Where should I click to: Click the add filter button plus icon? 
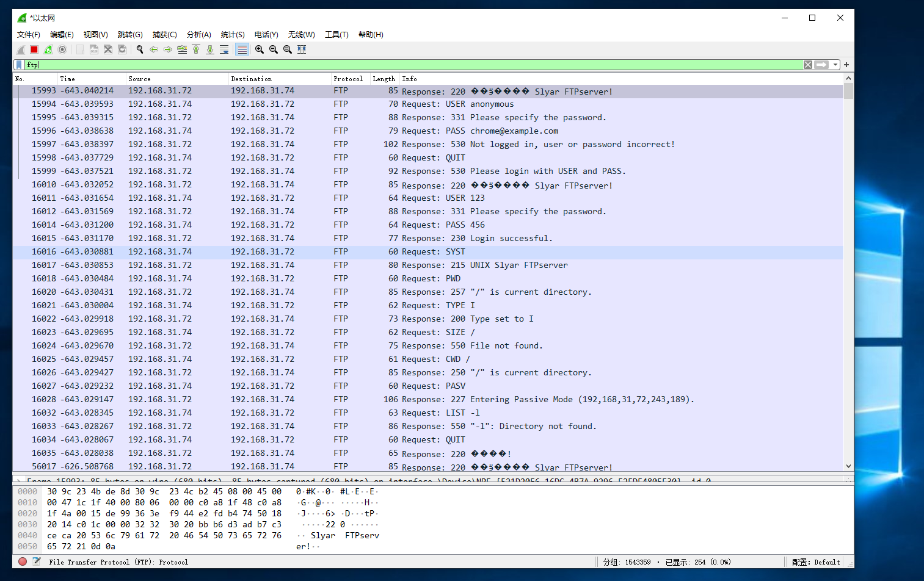pyautogui.click(x=846, y=65)
